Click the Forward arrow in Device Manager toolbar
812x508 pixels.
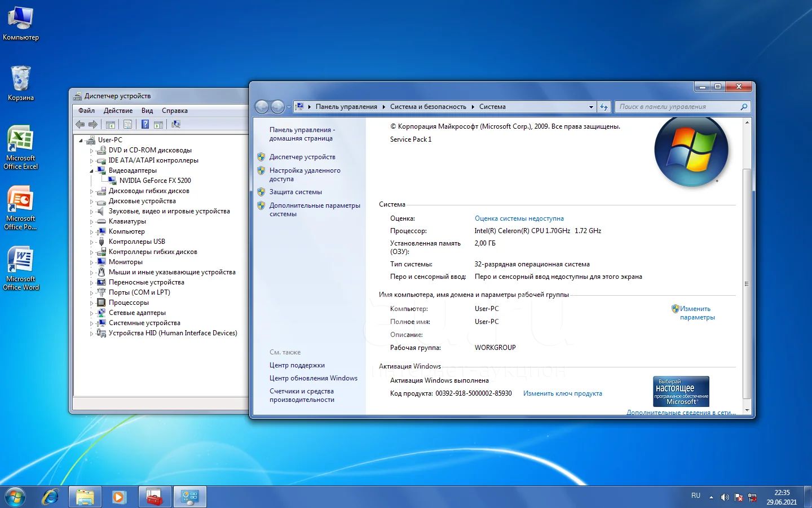coord(93,124)
